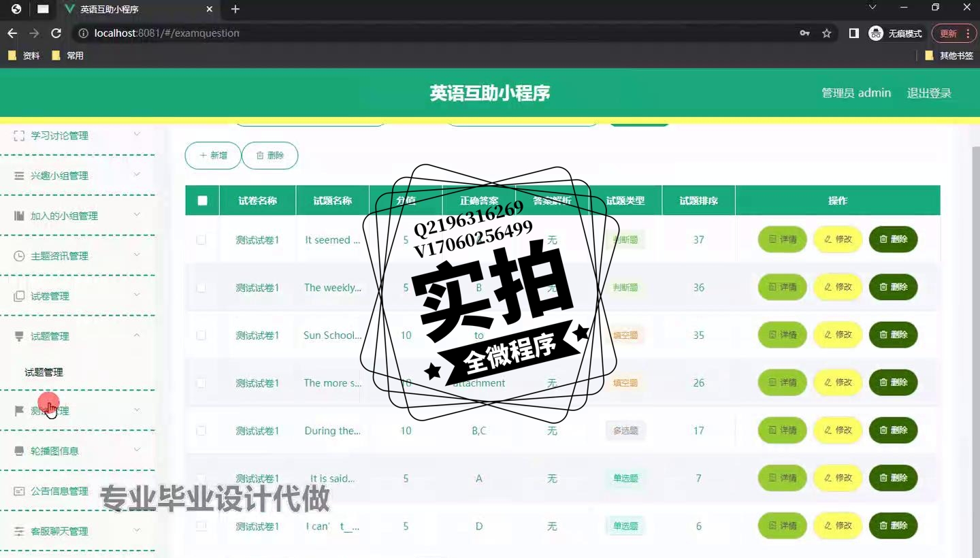980x558 pixels.
Task: Click the 删除 button above the table
Action: click(269, 155)
